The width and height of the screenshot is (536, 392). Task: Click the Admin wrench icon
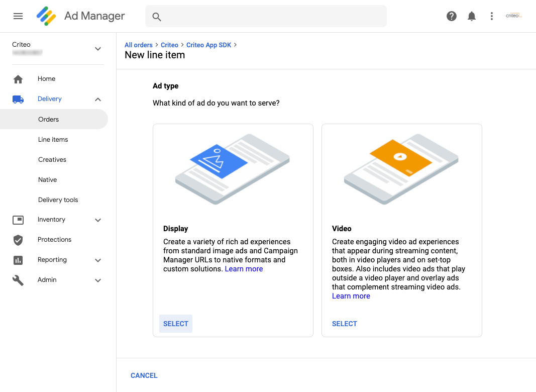coord(18,280)
